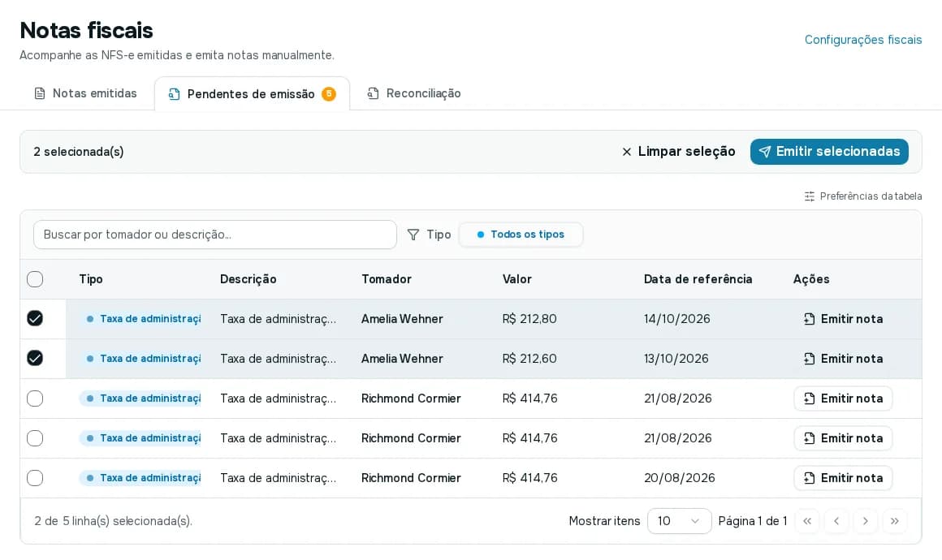This screenshot has width=942, height=560.
Task: Switch to Notas emitidas tab
Action: [x=86, y=93]
